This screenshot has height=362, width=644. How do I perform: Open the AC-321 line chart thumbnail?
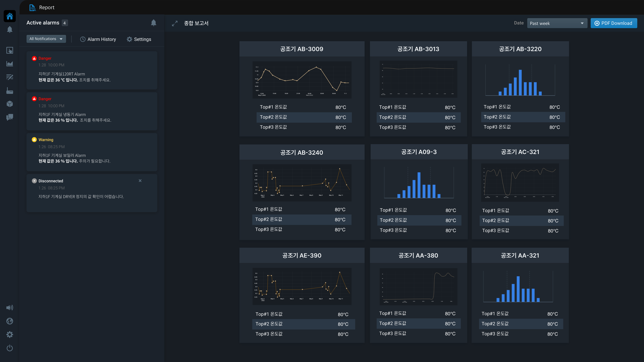tap(520, 183)
